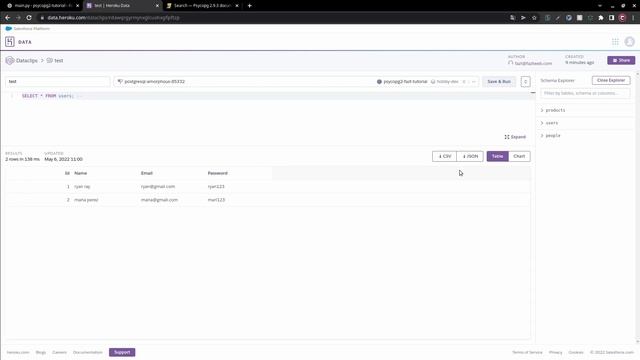Image resolution: width=640 pixels, height=360 pixels.
Task: Click the ryan123 password cell
Action: click(x=216, y=187)
